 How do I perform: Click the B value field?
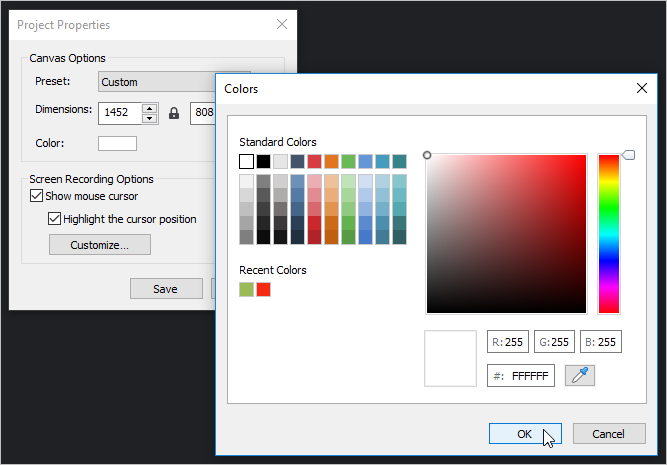(601, 342)
